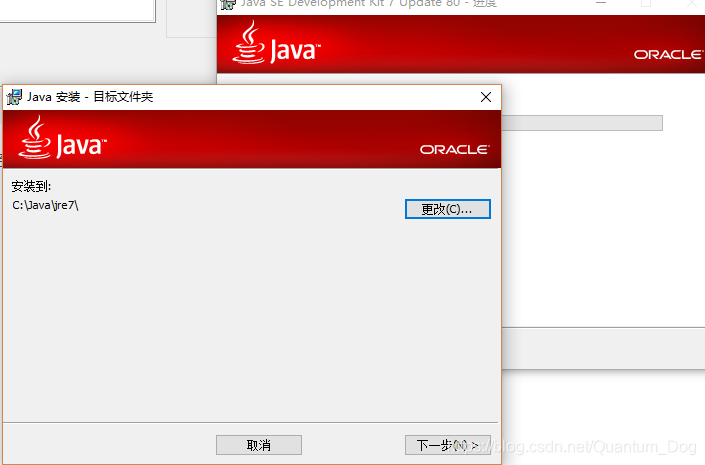Click the 安装到: label
This screenshot has height=465, width=705.
[x=31, y=186]
